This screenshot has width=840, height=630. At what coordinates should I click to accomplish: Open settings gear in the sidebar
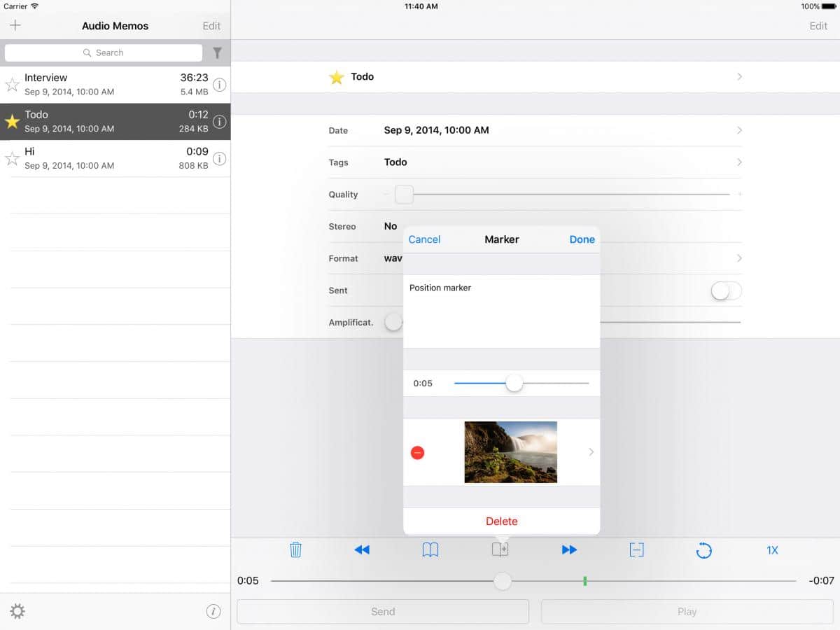point(17,611)
